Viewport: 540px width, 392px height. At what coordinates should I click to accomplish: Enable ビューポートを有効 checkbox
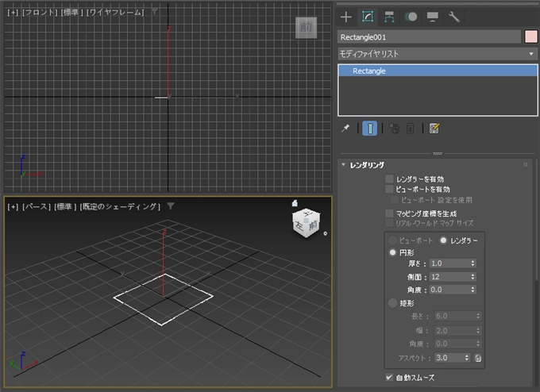(x=389, y=189)
